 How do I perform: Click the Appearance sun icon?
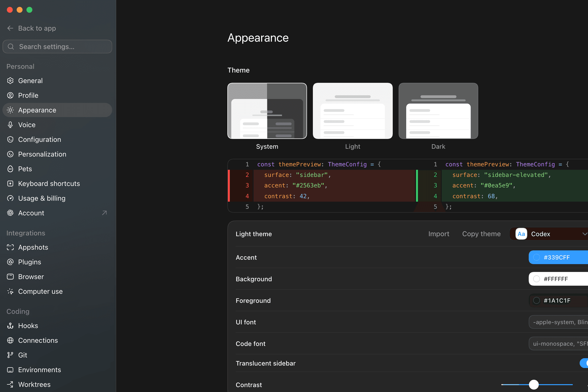(10, 110)
